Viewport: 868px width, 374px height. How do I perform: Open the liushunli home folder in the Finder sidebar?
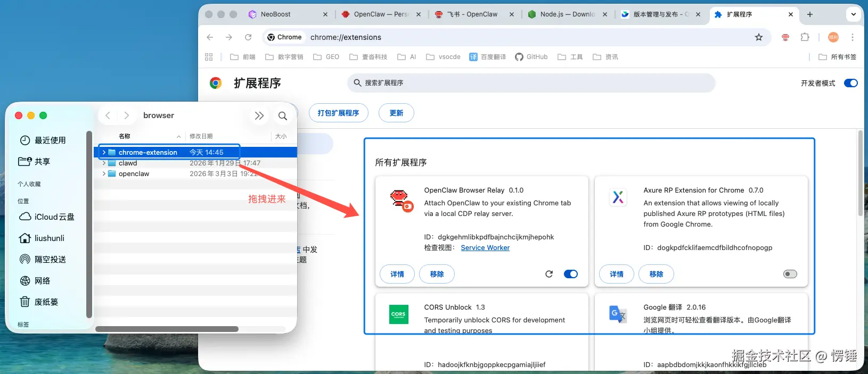(x=42, y=238)
